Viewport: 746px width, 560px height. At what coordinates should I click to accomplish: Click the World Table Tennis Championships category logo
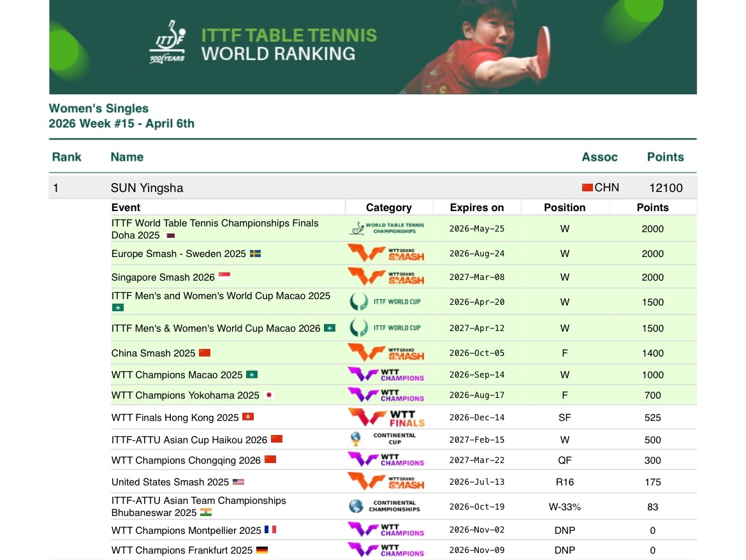click(387, 228)
